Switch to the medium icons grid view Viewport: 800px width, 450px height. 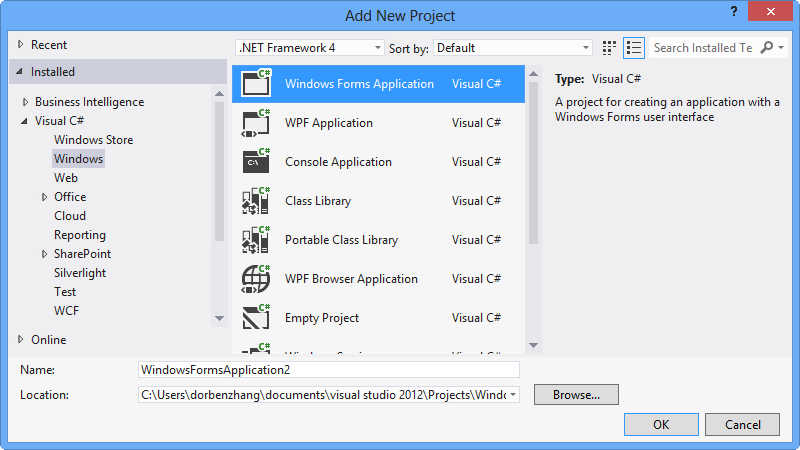point(609,48)
